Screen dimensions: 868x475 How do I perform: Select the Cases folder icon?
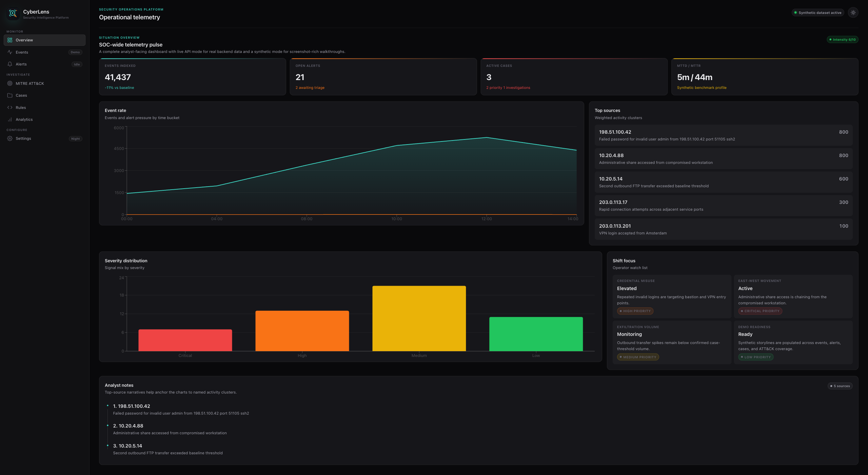(10, 95)
